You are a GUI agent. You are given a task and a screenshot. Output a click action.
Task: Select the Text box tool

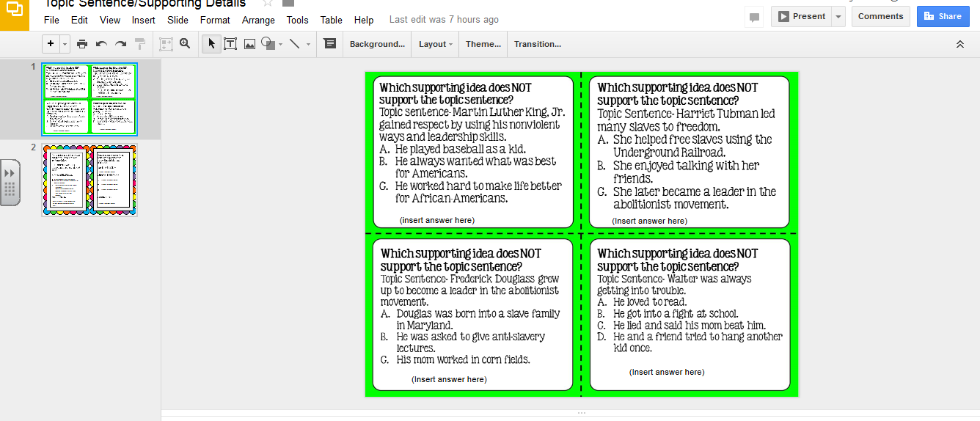(230, 44)
